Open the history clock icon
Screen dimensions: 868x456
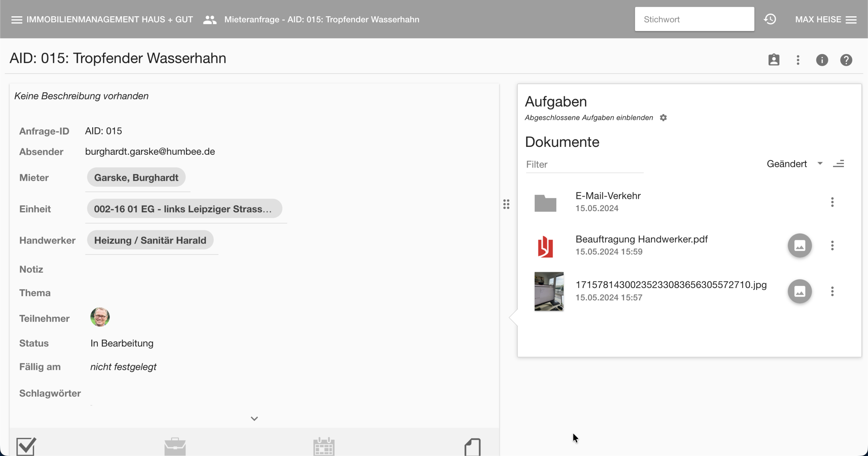[x=770, y=19]
